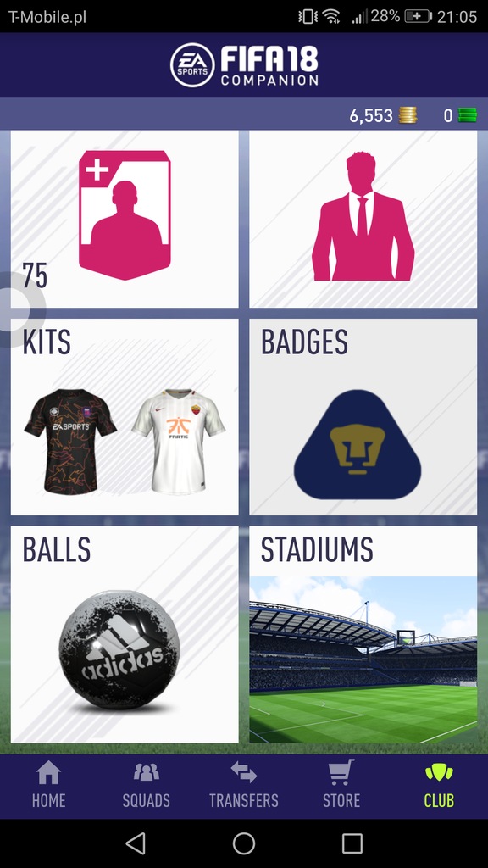Open Squads from the people icon

[x=146, y=772]
